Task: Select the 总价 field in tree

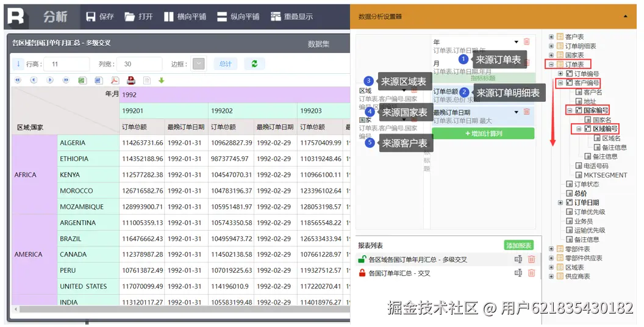Action: coord(581,193)
